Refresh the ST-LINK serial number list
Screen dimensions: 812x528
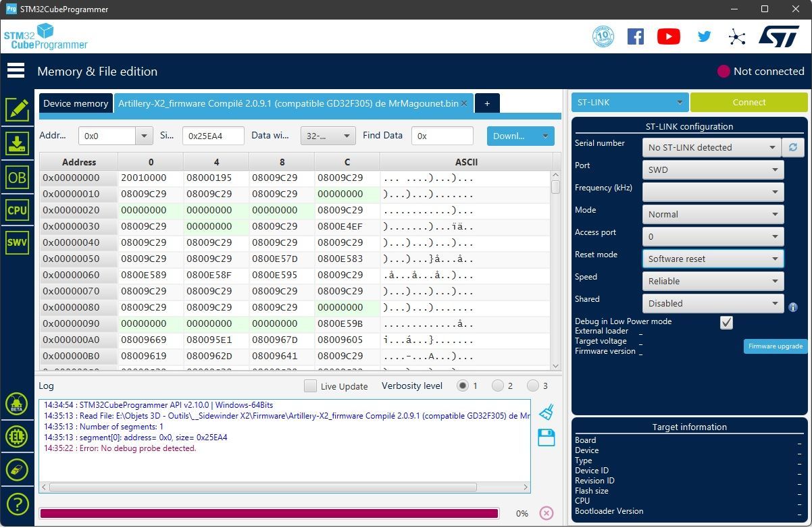click(793, 147)
